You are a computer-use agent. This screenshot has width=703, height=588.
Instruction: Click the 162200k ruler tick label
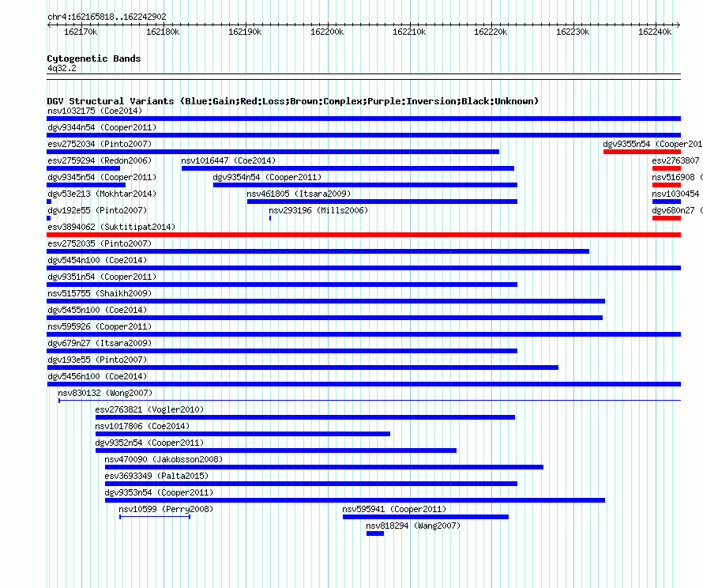pyautogui.click(x=327, y=32)
